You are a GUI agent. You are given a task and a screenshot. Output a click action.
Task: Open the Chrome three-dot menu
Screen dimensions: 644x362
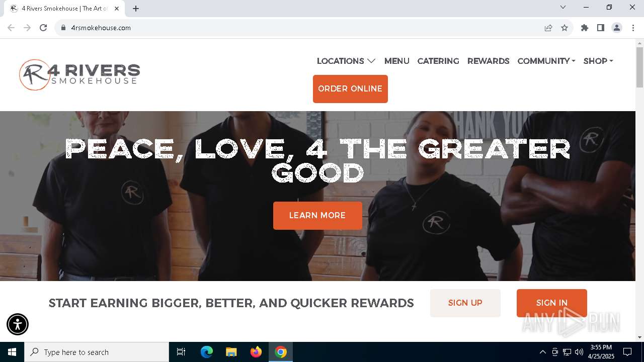633,28
